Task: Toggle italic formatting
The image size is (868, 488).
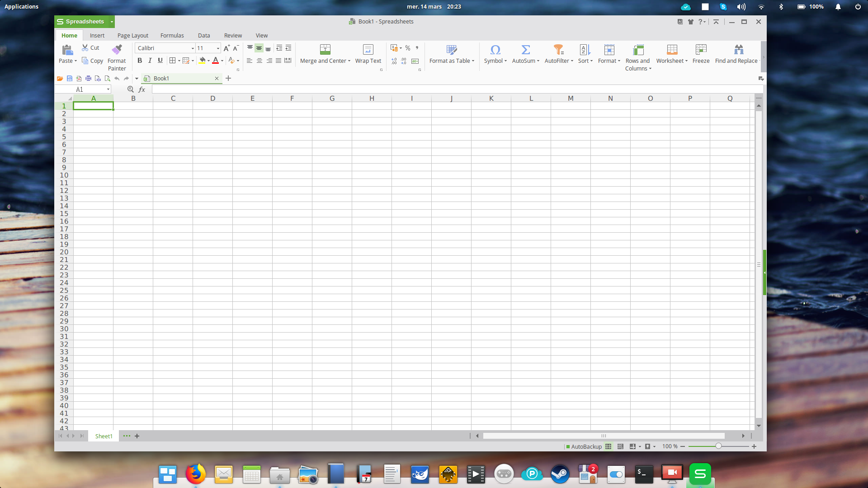Action: point(150,61)
